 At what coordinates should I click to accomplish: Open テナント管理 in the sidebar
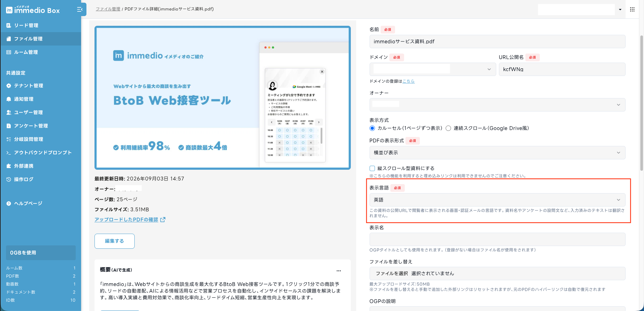tap(41, 86)
